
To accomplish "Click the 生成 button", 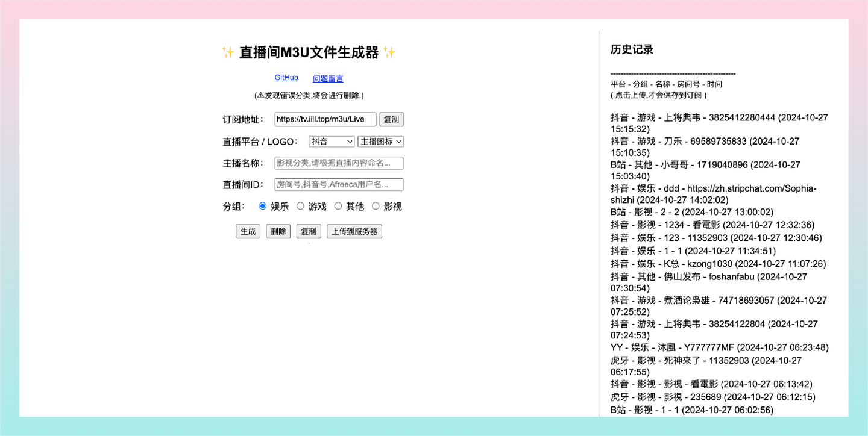I will click(248, 231).
